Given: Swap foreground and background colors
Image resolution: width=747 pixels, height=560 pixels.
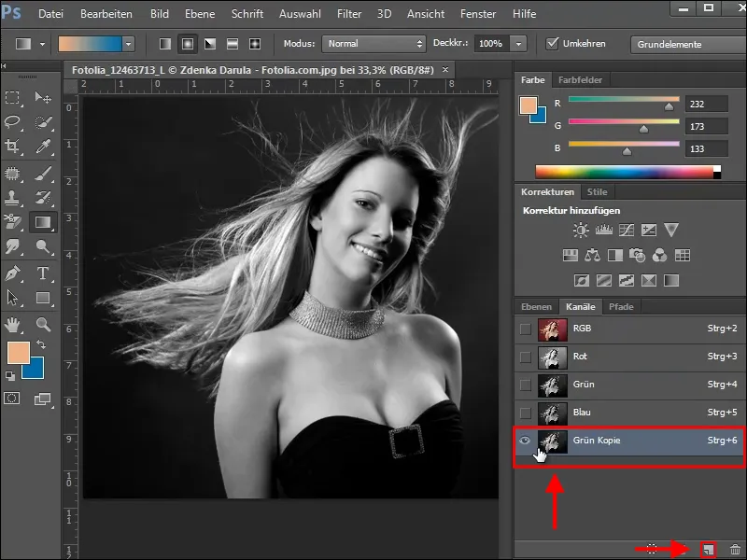Looking at the screenshot, I should tap(41, 343).
